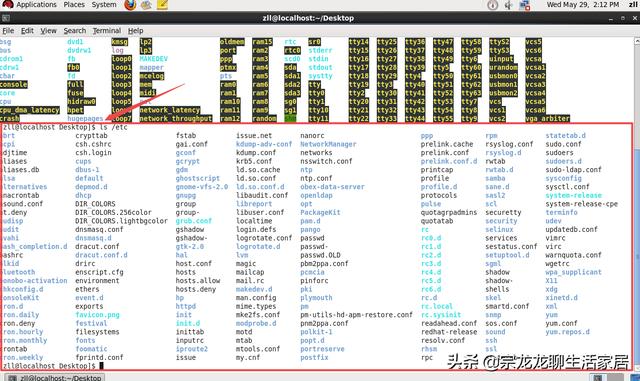640x381 pixels.
Task: Click the 'yum.repos.d' directory name
Action: pyautogui.click(x=568, y=332)
